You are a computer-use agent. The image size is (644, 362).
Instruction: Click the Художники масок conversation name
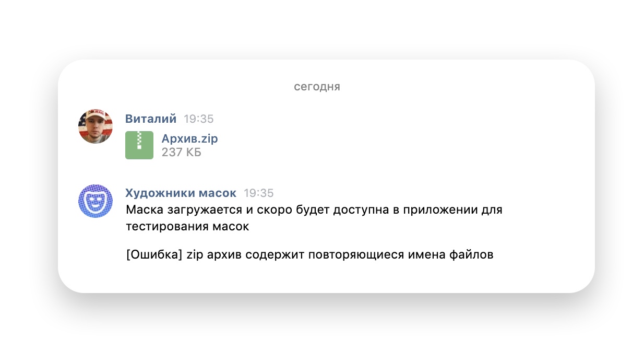tap(181, 193)
